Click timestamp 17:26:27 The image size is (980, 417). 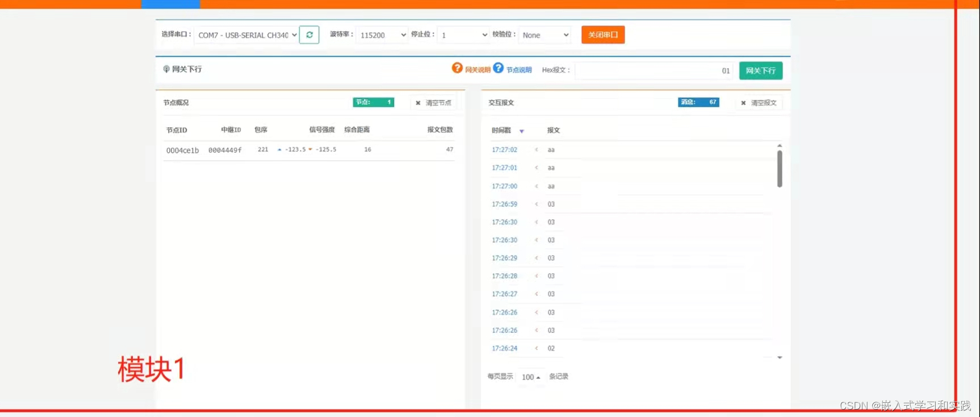[504, 294]
